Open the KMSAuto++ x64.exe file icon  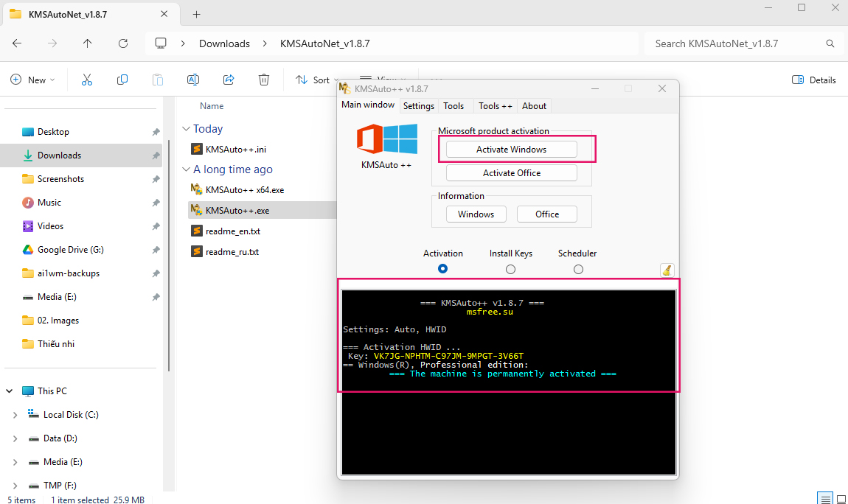click(198, 189)
